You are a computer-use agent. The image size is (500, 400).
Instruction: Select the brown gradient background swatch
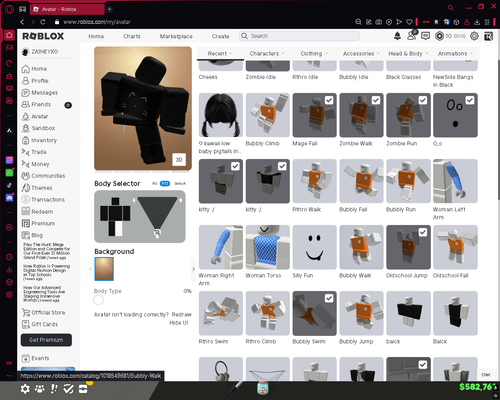104,269
